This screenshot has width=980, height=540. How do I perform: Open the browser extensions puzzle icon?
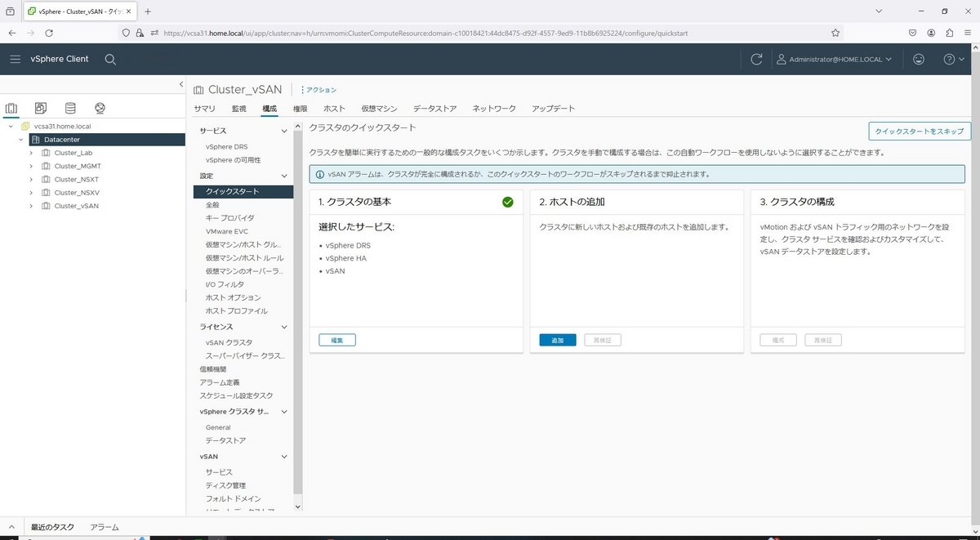tap(950, 33)
